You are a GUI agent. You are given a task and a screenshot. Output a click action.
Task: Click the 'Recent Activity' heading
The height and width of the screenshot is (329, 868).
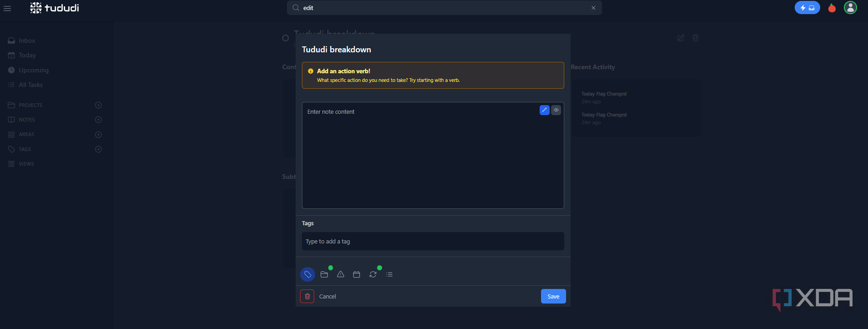[x=593, y=67]
